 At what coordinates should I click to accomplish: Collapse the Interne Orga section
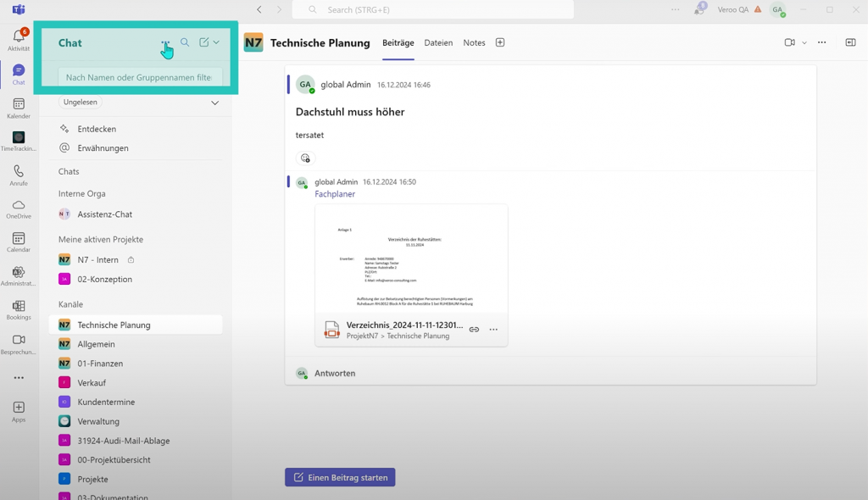(82, 194)
